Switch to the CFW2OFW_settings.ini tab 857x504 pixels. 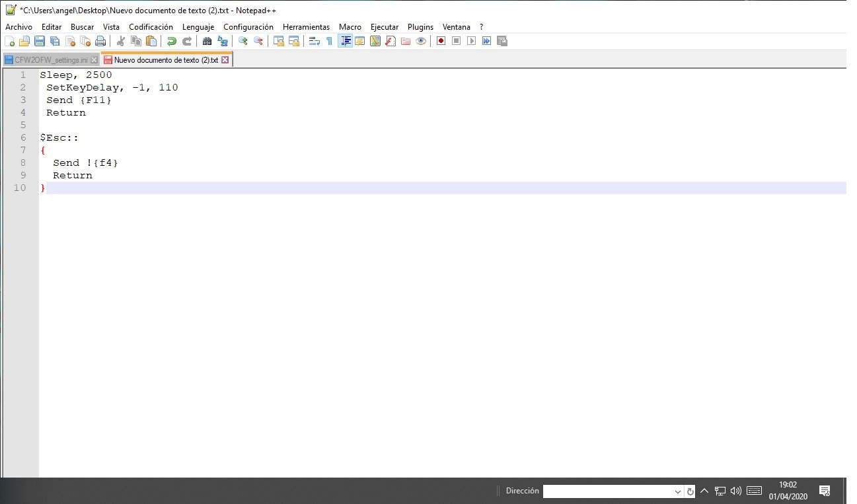tap(51, 59)
